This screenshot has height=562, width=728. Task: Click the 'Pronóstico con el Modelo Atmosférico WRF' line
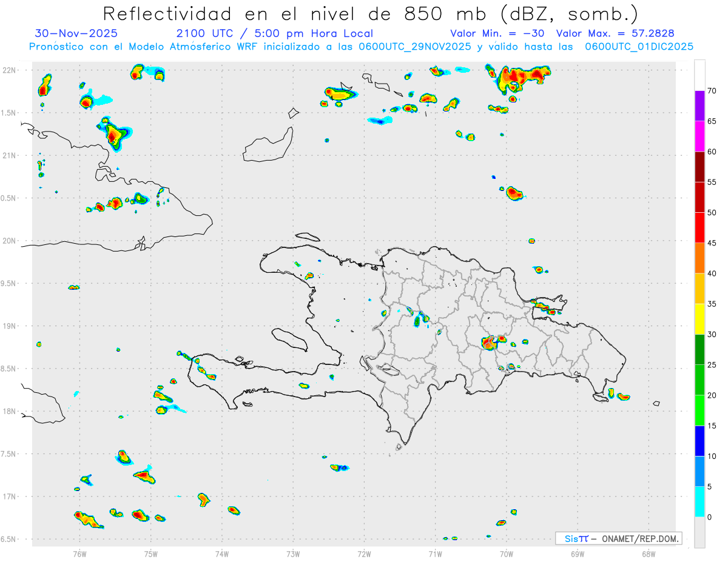click(x=361, y=47)
